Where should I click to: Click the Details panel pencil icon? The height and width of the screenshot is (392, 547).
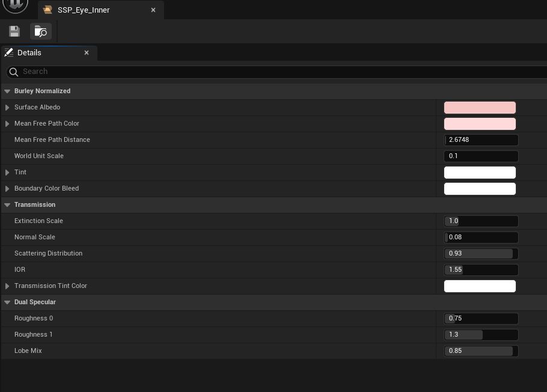pos(9,53)
